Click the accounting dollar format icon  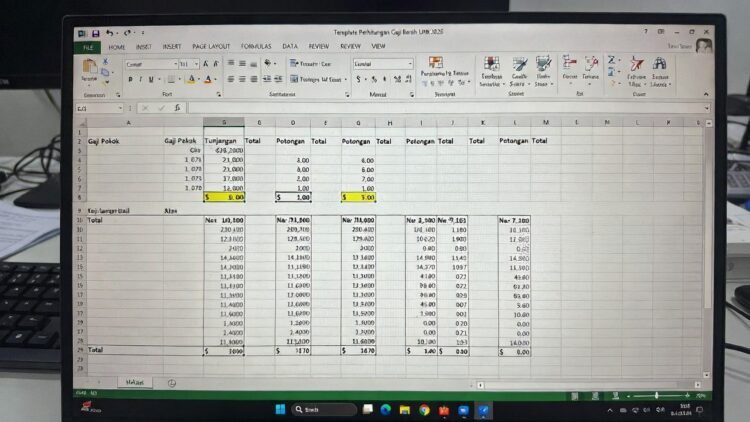click(x=358, y=79)
